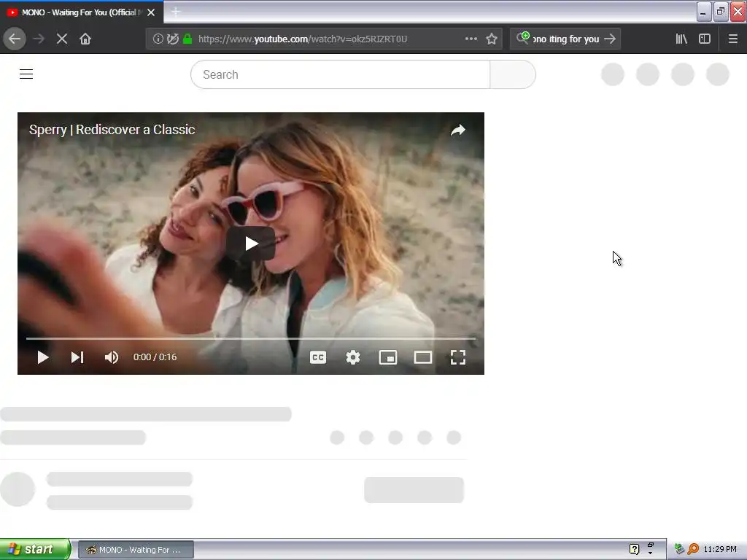Show site information icon in address bar
Viewport: 747px width, 560px height.
[158, 39]
